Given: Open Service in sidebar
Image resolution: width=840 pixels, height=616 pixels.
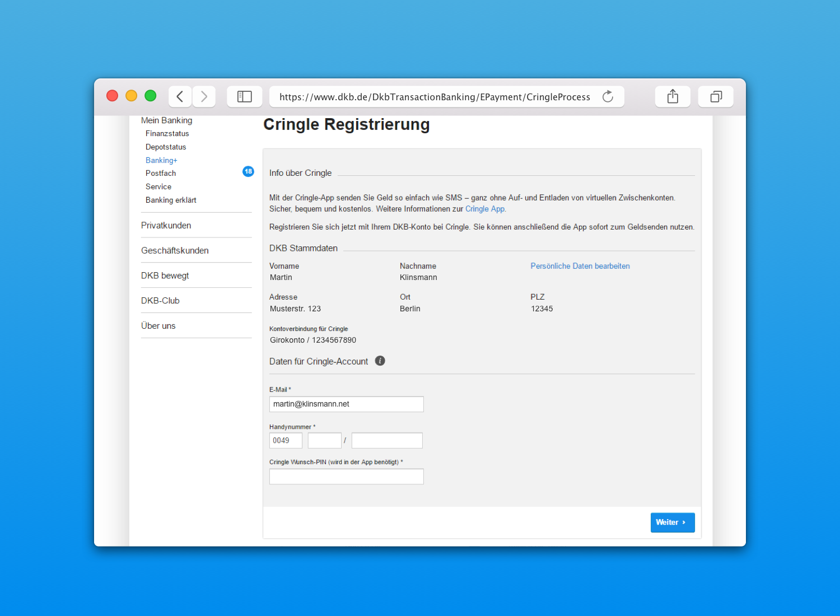Looking at the screenshot, I should 158,186.
